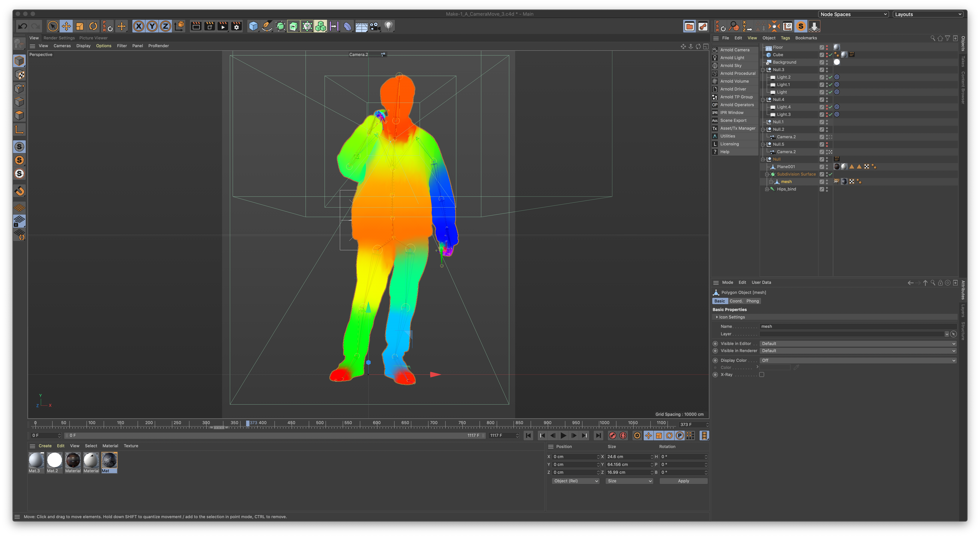Click Render to Picture Viewer play clapperboard

pos(223,26)
